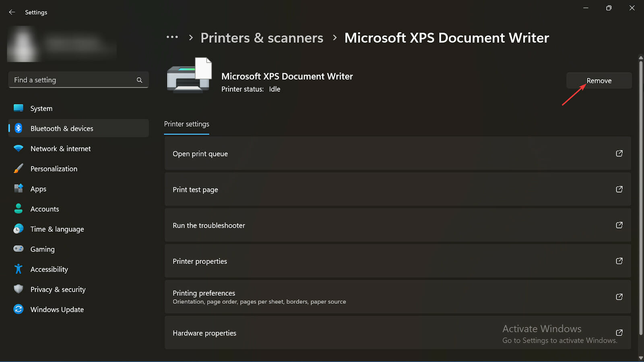The image size is (644, 362).
Task: Click the 'Idle' printer status value
Action: [275, 89]
